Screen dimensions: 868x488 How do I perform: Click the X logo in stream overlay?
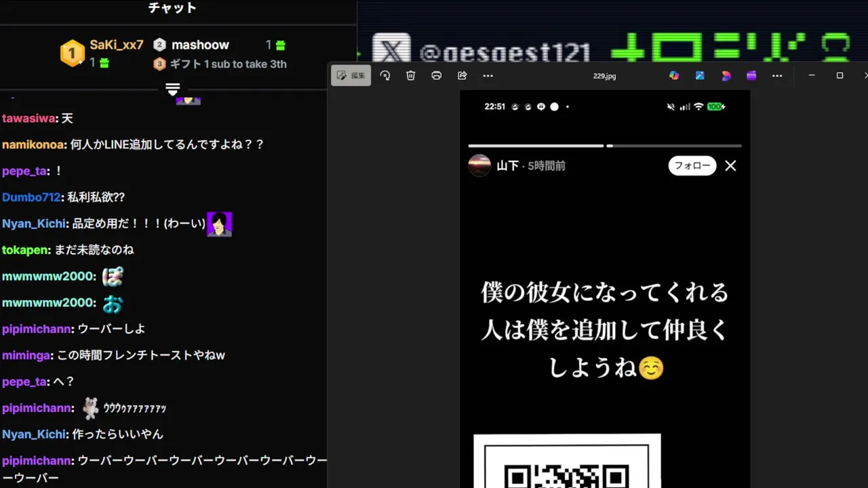point(391,52)
